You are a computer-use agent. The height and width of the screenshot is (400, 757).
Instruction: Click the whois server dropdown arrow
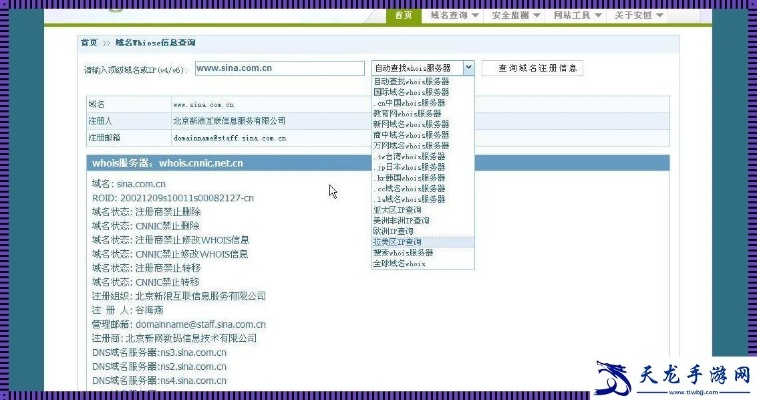click(468, 68)
